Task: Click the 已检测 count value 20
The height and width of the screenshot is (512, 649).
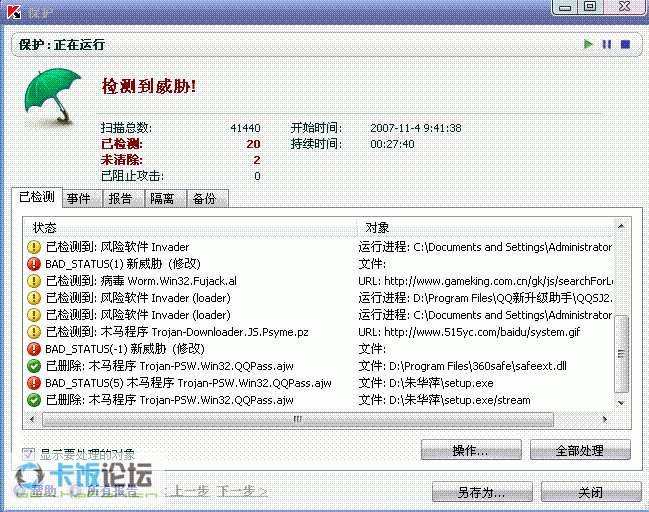Action: coord(253,144)
